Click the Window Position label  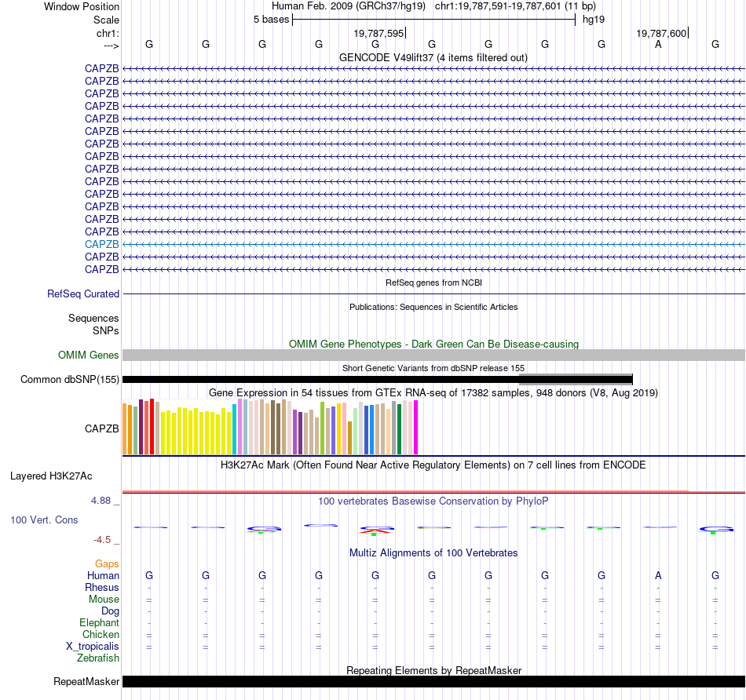pos(82,6)
